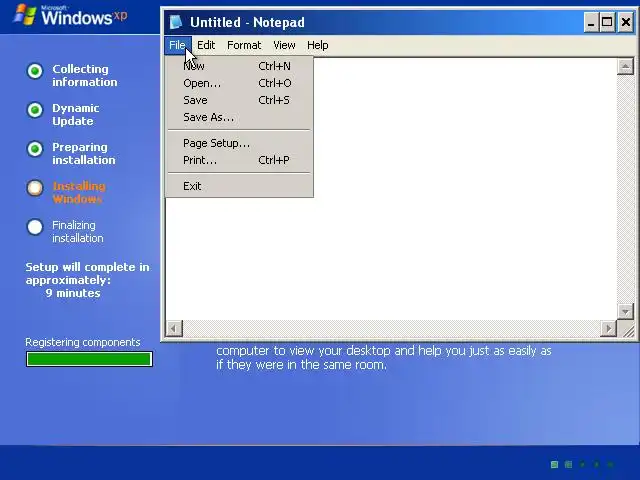This screenshot has width=640, height=480.
Task: Click the horizontal scrollbar left arrow
Action: pyautogui.click(x=174, y=328)
